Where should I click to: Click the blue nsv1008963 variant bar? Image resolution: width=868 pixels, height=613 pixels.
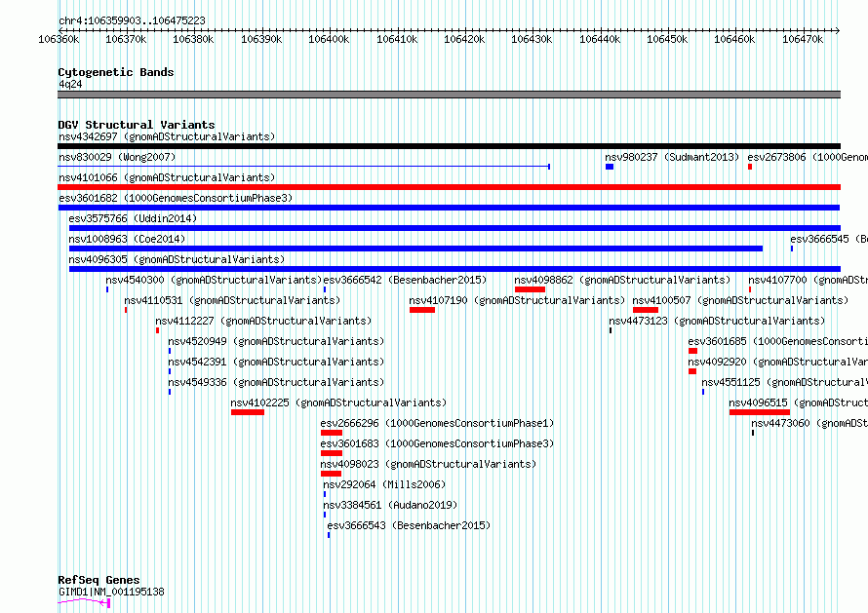pos(415,249)
